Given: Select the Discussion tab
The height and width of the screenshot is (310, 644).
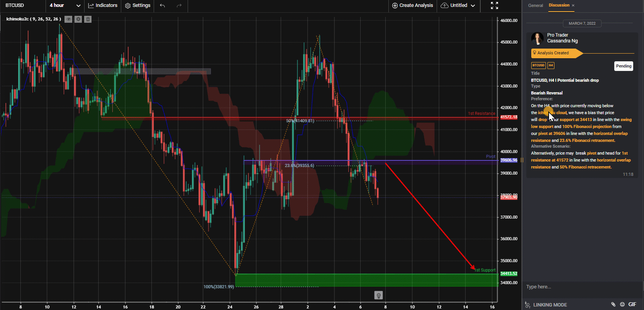Looking at the screenshot, I should point(559,5).
